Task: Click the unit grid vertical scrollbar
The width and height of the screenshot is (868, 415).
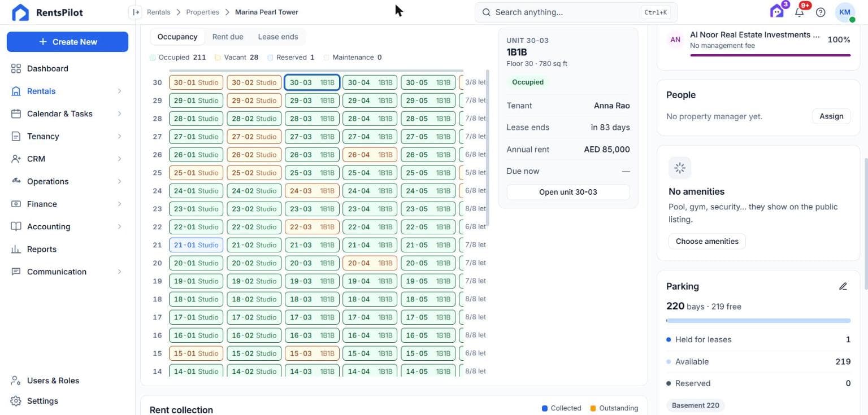Action: (487, 148)
